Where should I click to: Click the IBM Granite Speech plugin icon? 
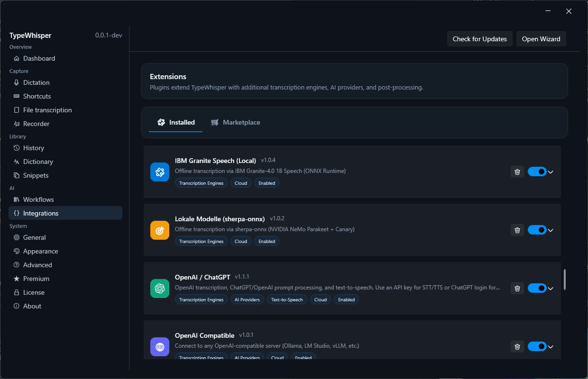160,171
